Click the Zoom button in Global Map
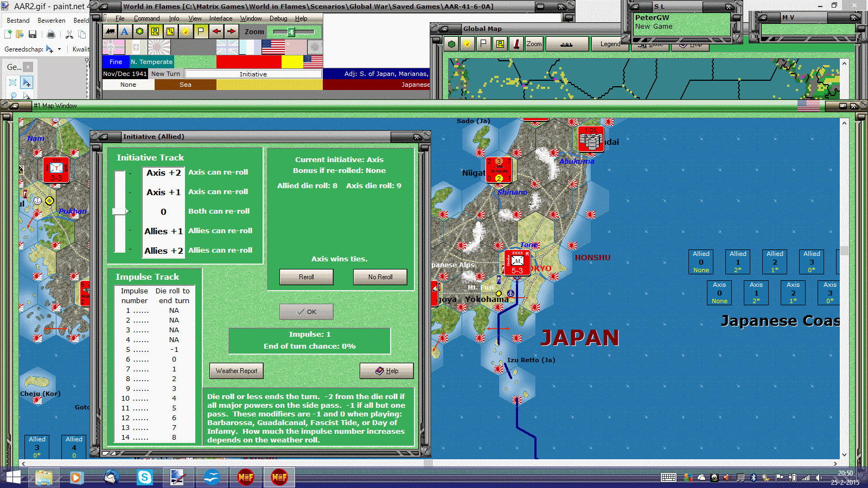 (x=534, y=44)
